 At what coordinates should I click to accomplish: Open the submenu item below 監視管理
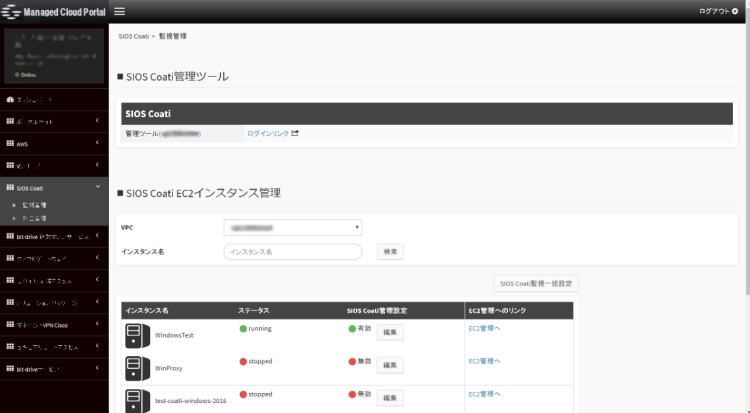tap(34, 218)
